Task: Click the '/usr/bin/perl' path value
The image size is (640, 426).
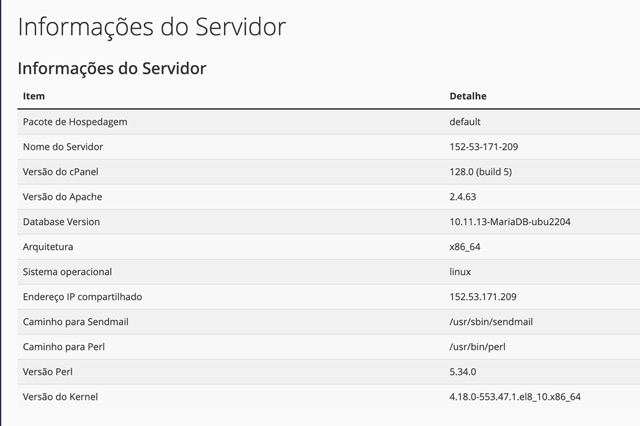Action: (479, 347)
